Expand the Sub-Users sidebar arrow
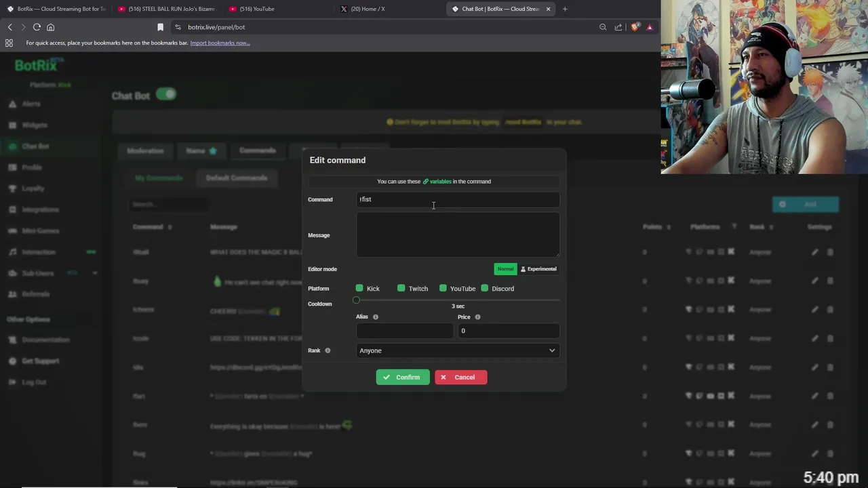 tap(95, 273)
